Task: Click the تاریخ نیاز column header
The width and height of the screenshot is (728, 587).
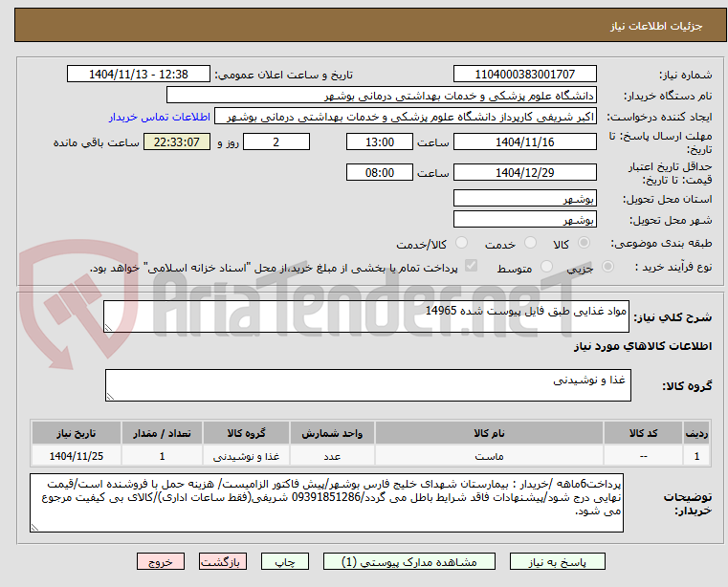Action: 77,433
